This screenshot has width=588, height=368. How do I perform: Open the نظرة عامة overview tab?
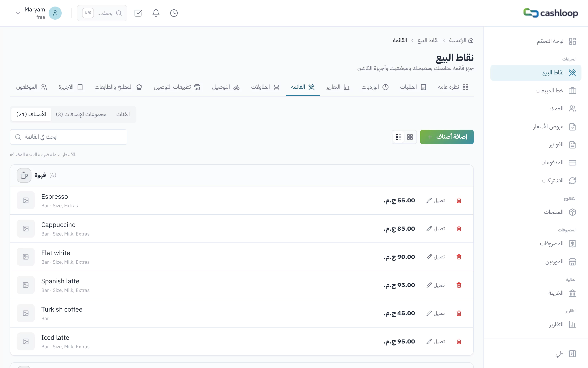453,87
